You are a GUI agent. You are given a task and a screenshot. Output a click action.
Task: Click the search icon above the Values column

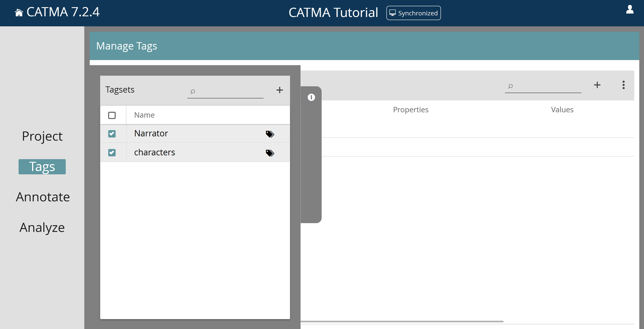[510, 86]
